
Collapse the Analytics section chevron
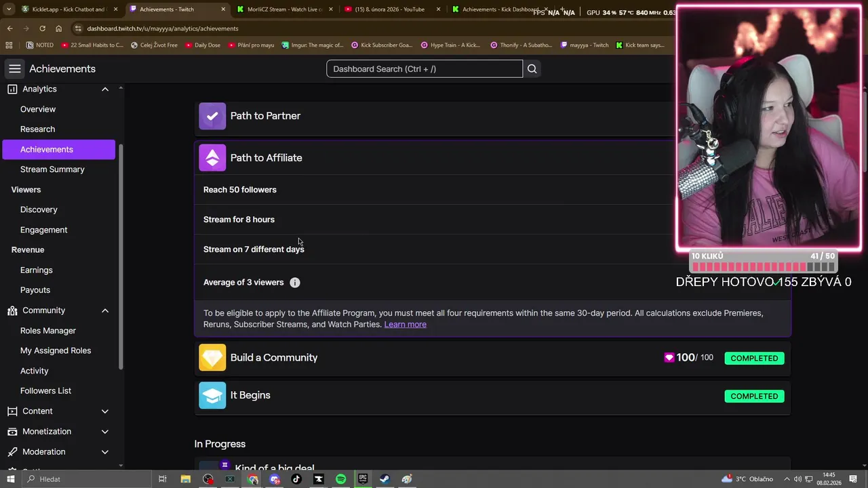coord(105,89)
